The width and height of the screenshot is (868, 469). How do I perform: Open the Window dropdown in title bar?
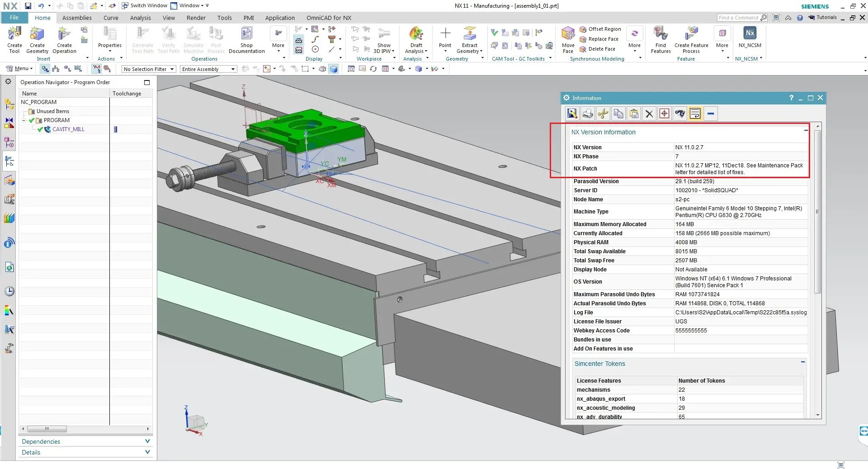click(x=190, y=5)
